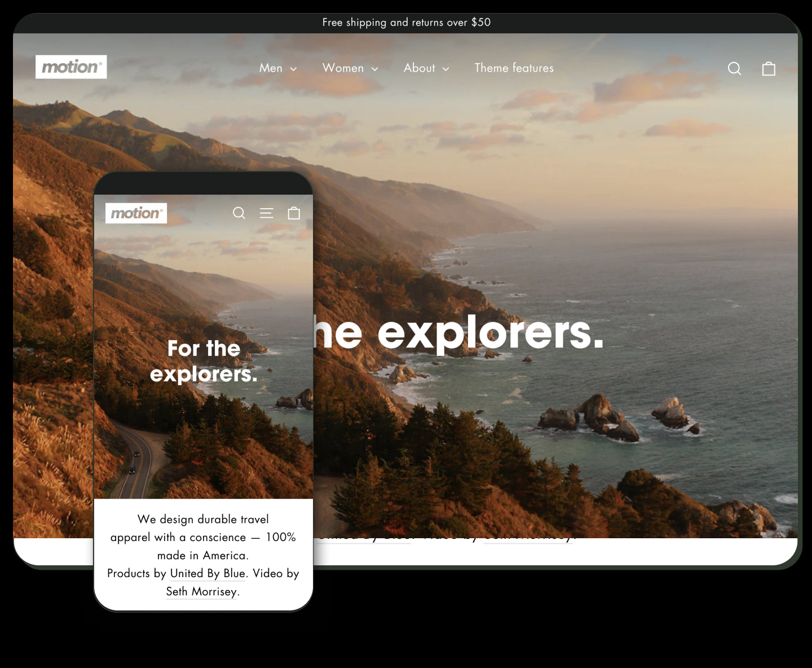Open the hamburger menu on the mobile mockup

266,213
